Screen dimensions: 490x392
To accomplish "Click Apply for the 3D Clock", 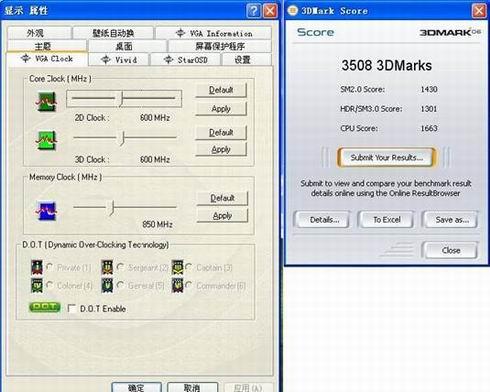I will (x=221, y=149).
